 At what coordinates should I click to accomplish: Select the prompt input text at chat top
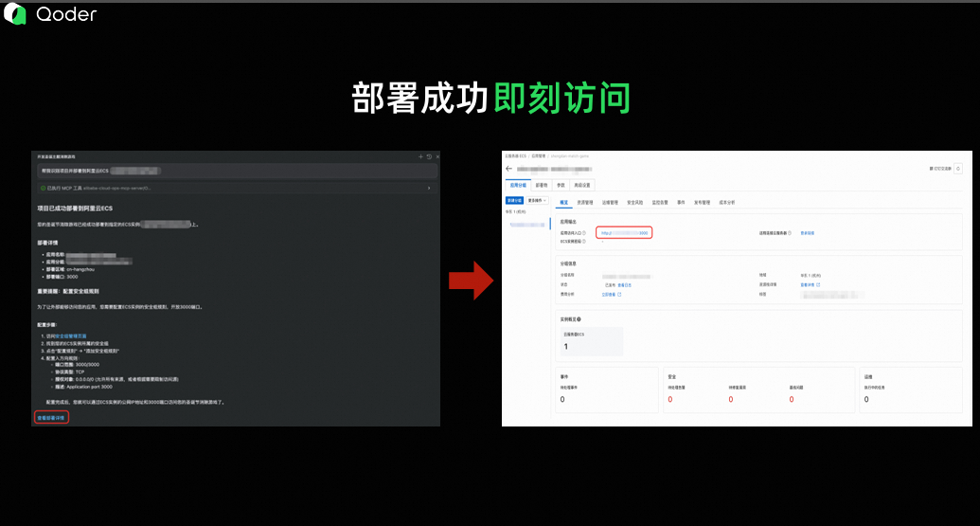[75, 171]
